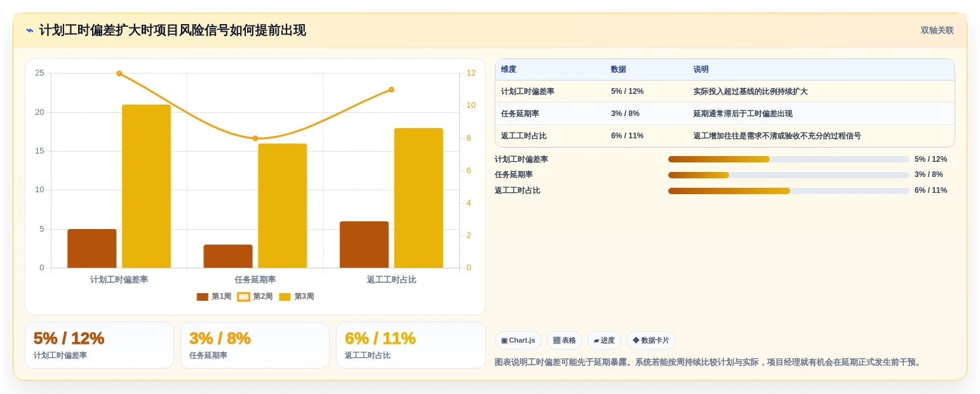Click description 延期通常滞后于工时偏差出现
The width and height of the screenshot is (980, 394).
coord(743,114)
